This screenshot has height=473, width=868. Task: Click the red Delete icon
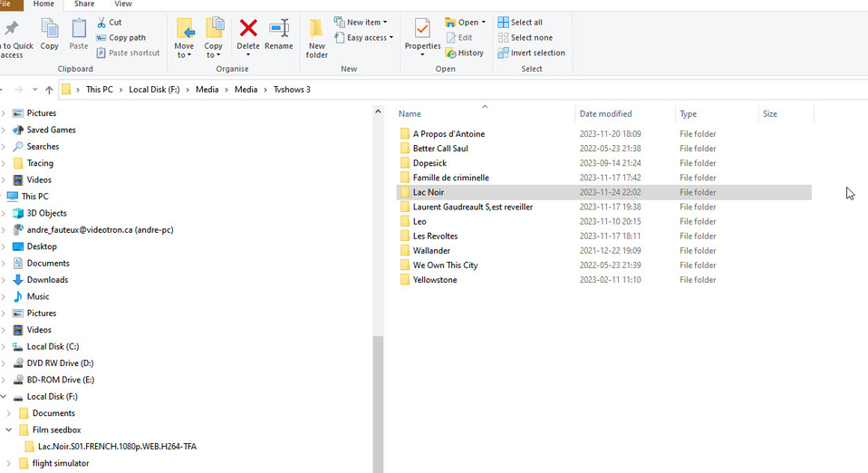click(248, 28)
